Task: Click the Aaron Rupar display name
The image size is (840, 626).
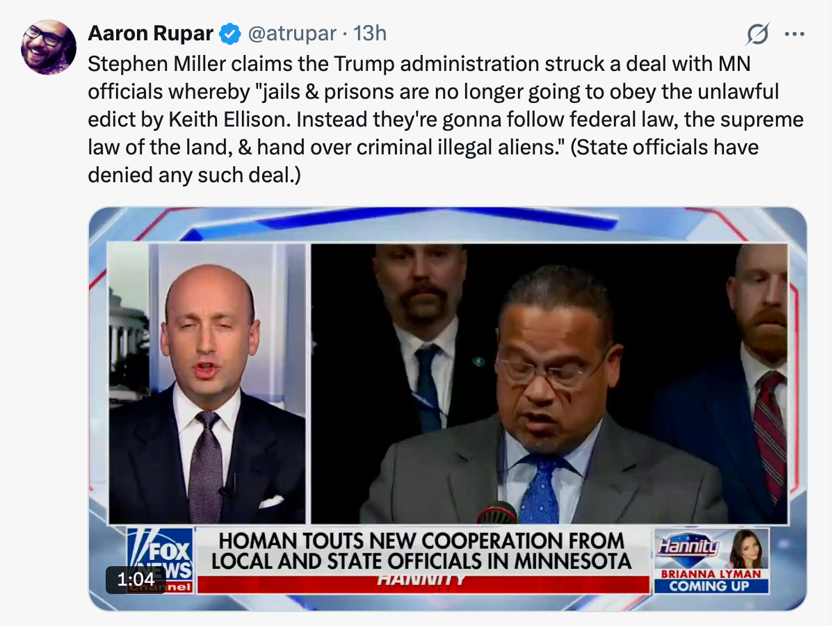Action: (x=151, y=33)
